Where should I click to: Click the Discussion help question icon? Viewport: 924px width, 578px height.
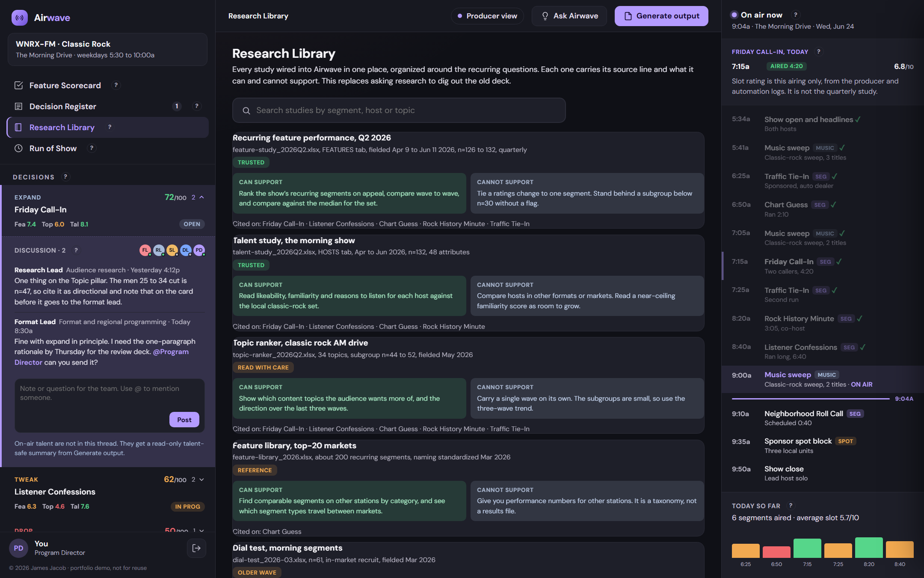tap(76, 250)
